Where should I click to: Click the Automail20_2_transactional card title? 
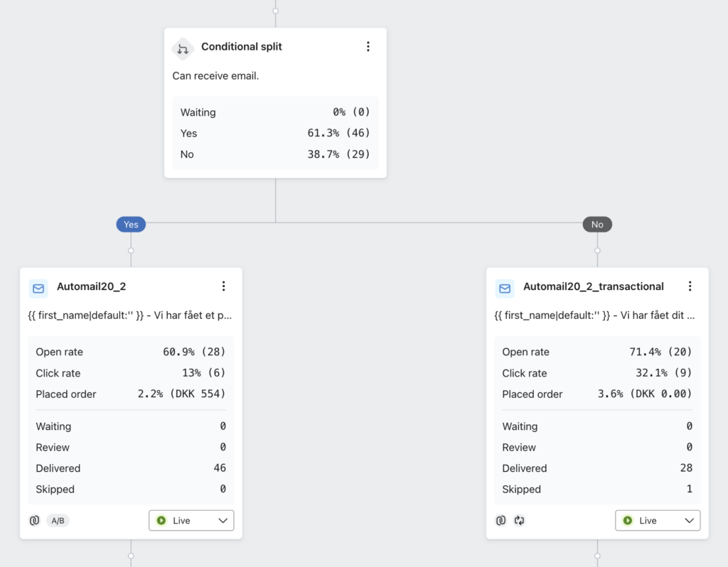pos(594,286)
